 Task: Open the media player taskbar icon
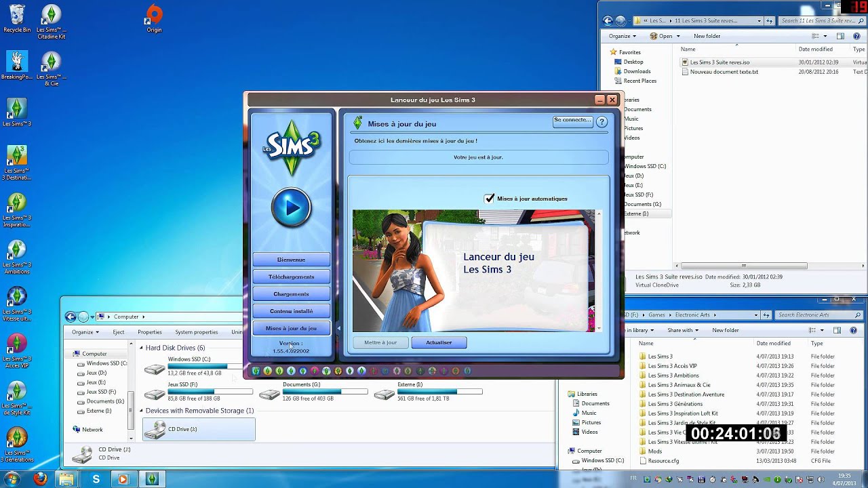point(123,479)
